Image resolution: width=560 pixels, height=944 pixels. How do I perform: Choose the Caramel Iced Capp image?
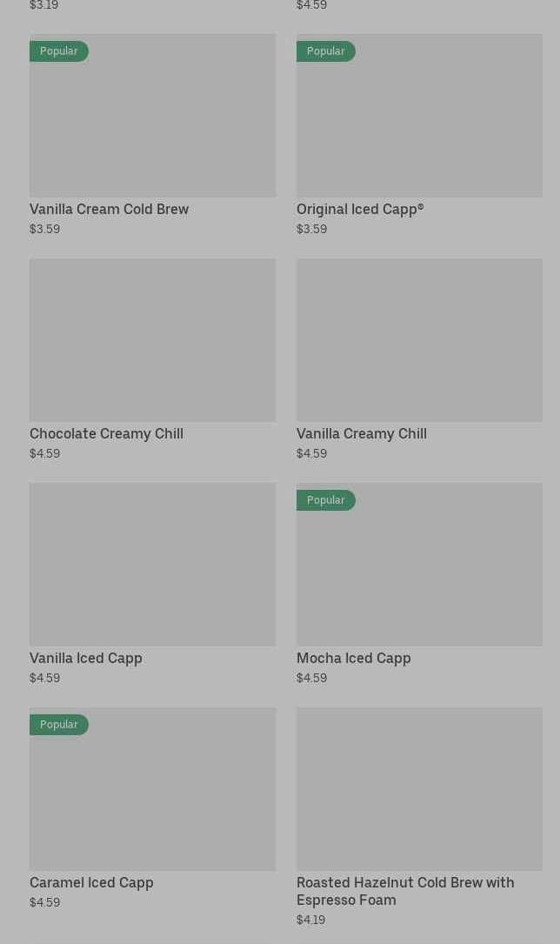[152, 796]
